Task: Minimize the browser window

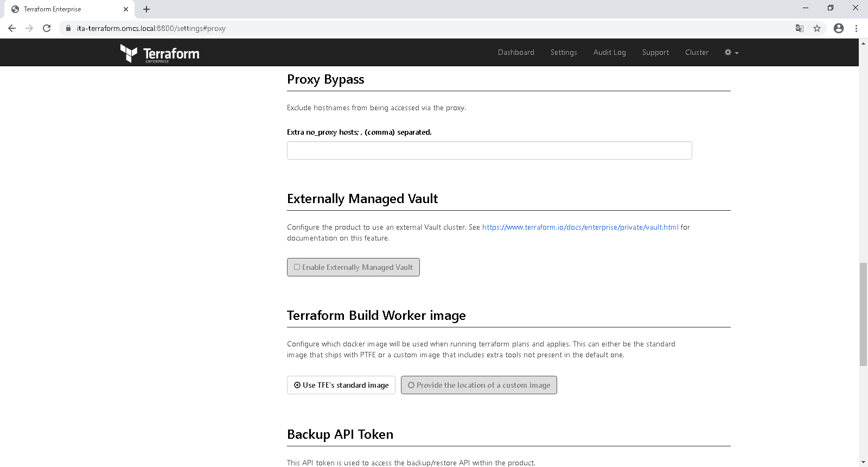Action: click(x=806, y=8)
